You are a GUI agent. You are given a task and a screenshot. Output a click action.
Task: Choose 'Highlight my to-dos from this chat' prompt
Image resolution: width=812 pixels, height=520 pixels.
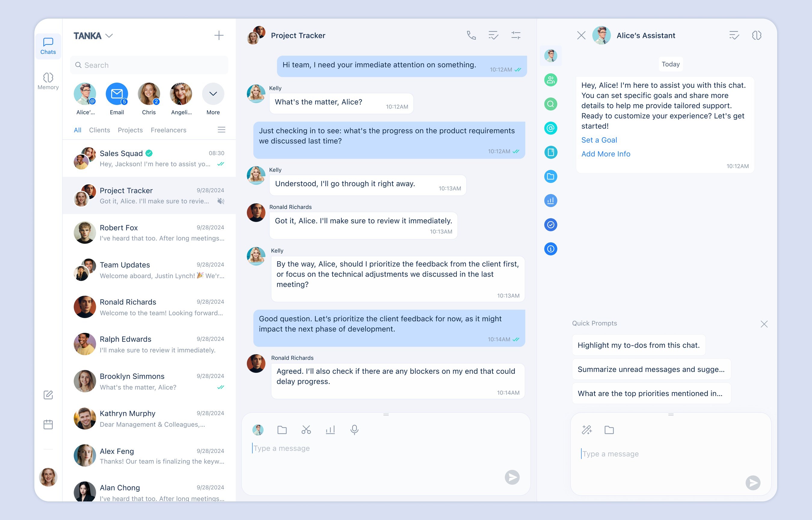[x=638, y=345]
